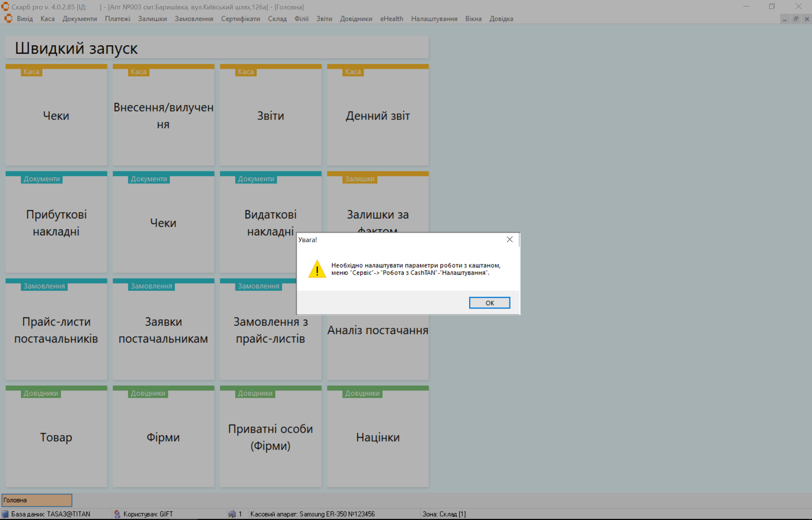The width and height of the screenshot is (812, 520).
Task: Click the warning triangle icon in dialog
Action: [x=317, y=269]
